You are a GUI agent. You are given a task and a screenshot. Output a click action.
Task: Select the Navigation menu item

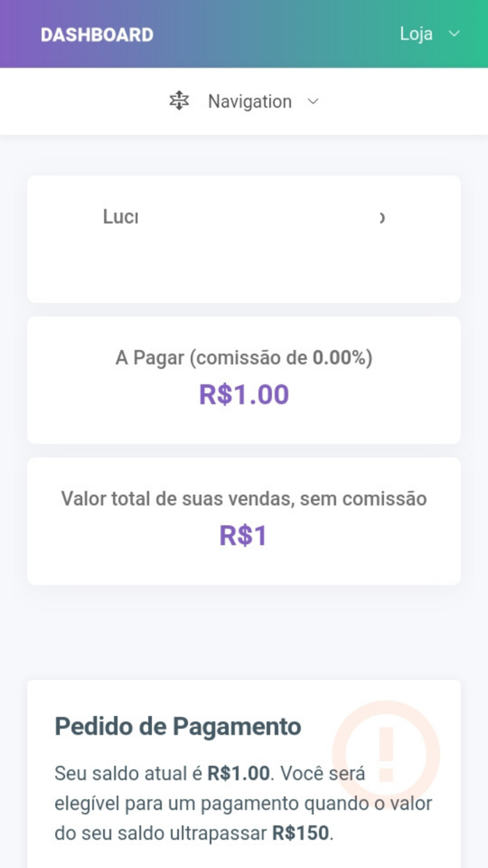click(x=249, y=101)
